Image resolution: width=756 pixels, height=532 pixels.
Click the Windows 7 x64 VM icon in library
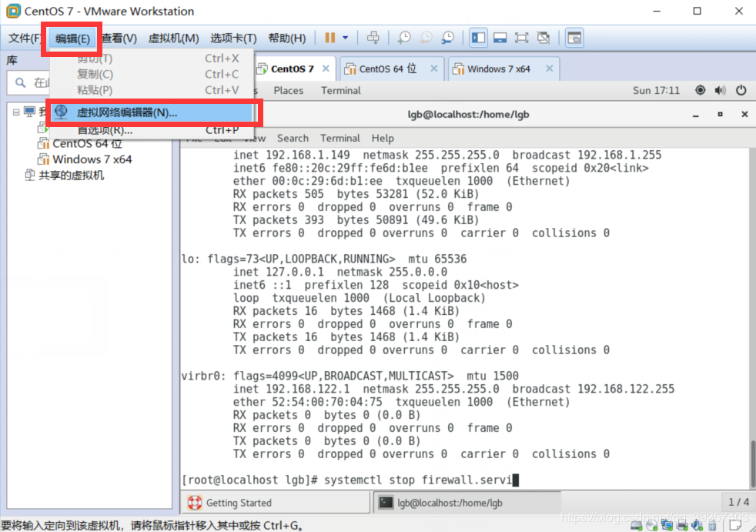click(43, 159)
